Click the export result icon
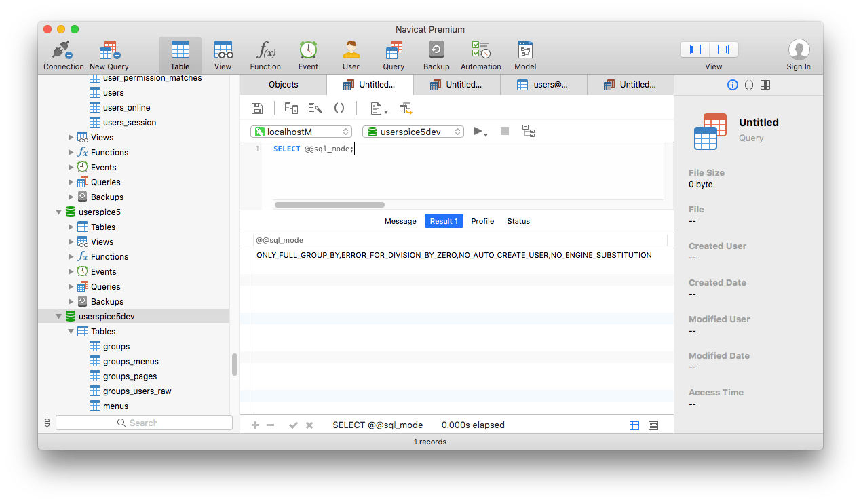 [x=406, y=109]
